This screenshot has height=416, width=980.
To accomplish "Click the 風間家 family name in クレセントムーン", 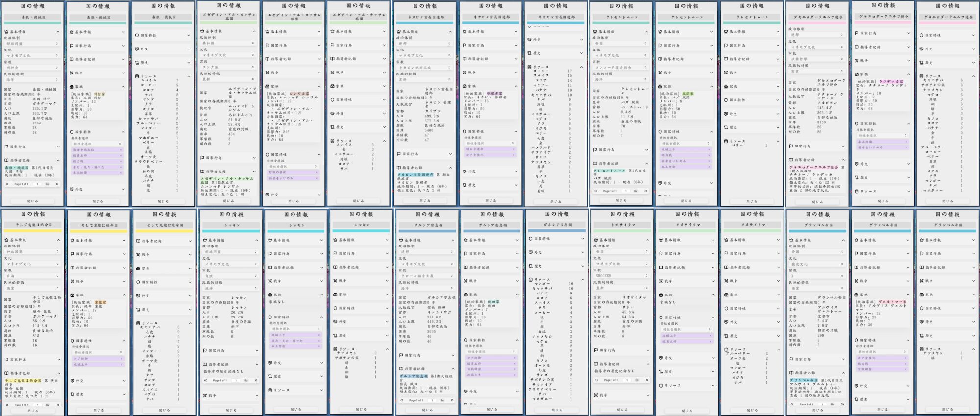I will pos(687,93).
